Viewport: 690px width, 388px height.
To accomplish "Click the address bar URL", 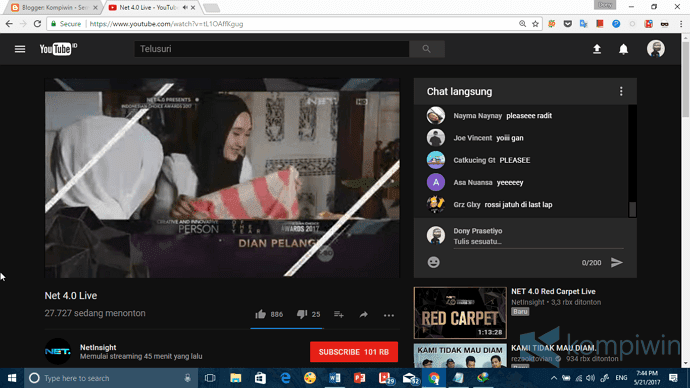I will [166, 24].
